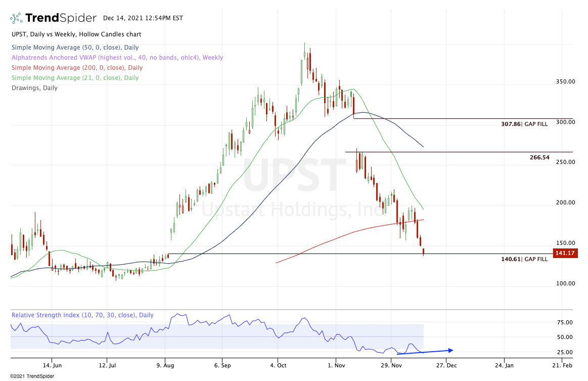Image resolution: width=588 pixels, height=381 pixels.
Task: Click the 150.00 price axis label
Action: click(565, 243)
